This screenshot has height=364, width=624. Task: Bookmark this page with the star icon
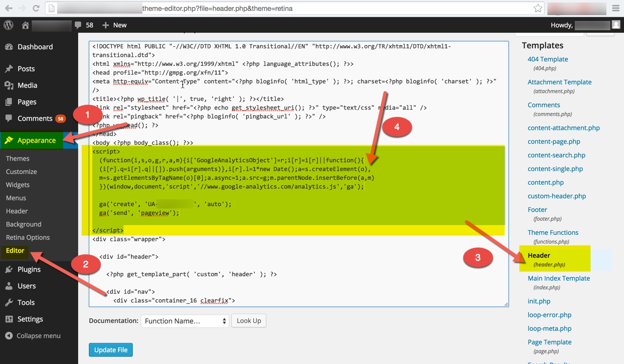point(537,8)
